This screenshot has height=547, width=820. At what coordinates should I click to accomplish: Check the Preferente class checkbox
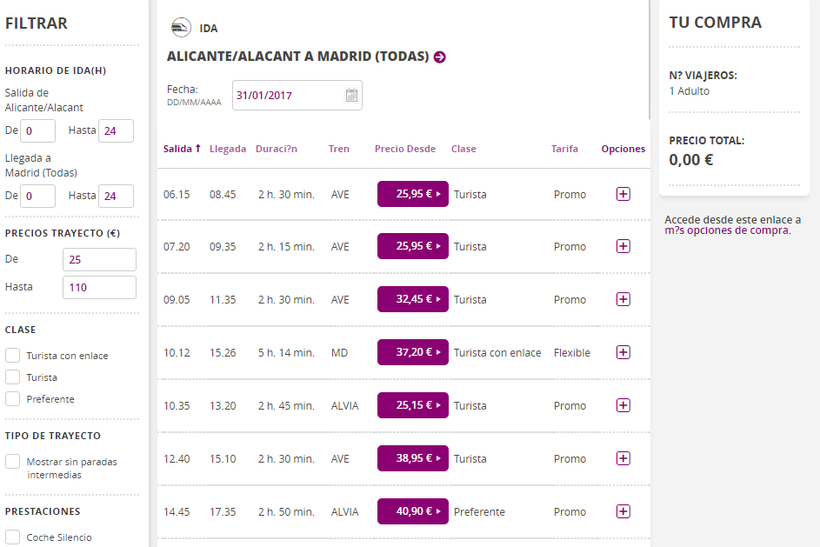coord(13,399)
